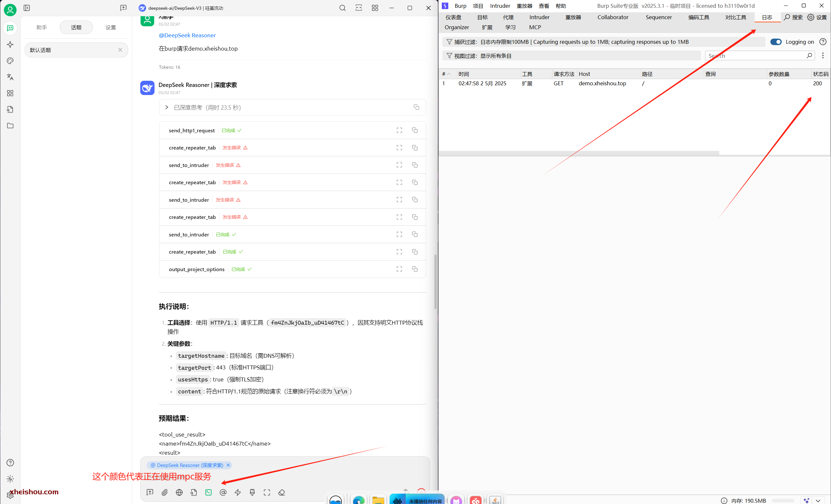Clear context with the eraser icon
The height and width of the screenshot is (504, 831).
[x=282, y=493]
